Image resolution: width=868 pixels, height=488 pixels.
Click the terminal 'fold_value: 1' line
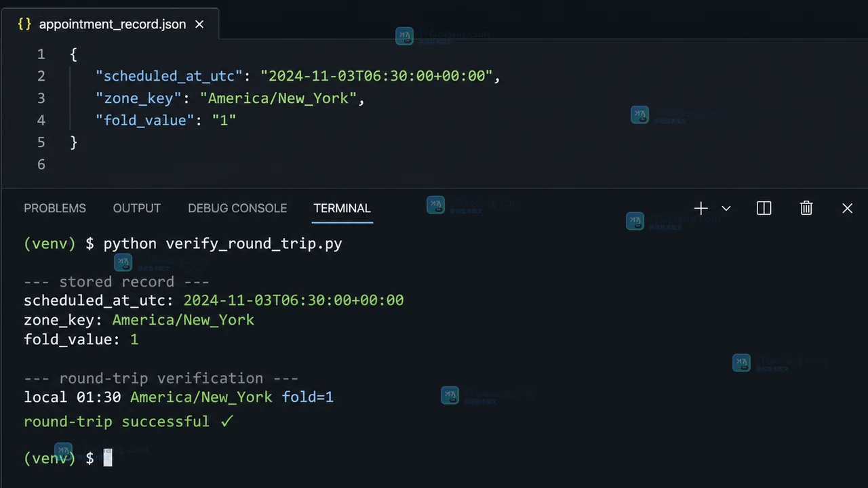click(x=81, y=340)
